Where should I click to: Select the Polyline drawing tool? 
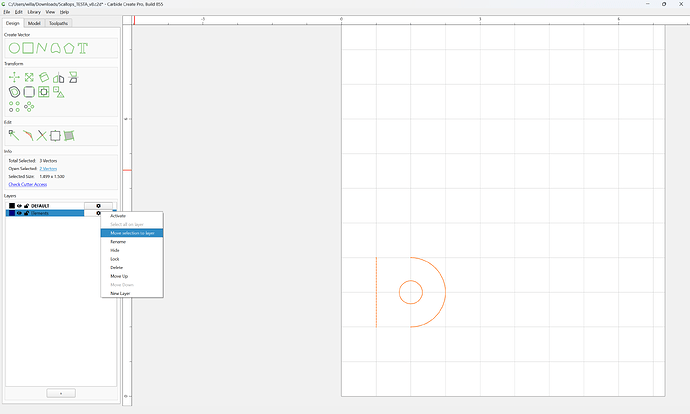point(42,48)
